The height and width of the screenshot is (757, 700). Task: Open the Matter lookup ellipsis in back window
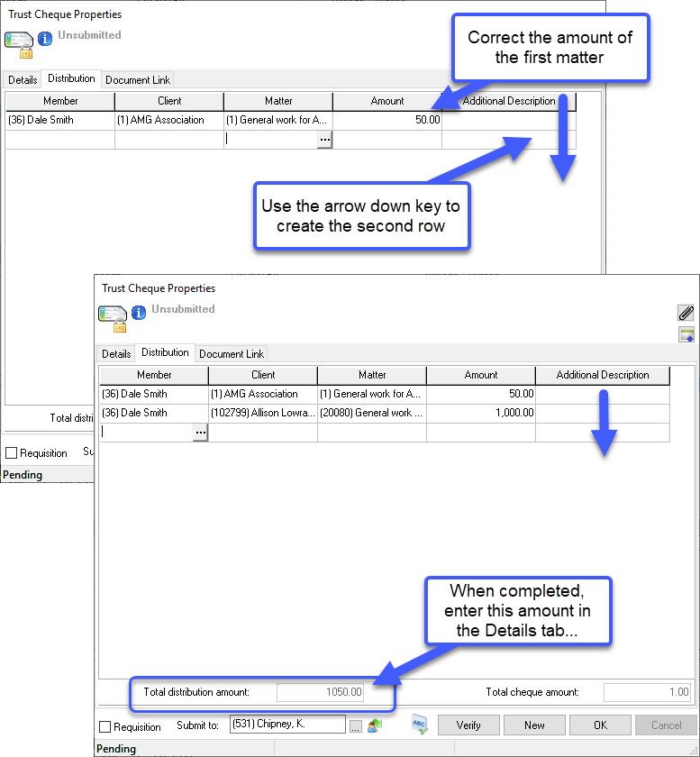pos(325,140)
